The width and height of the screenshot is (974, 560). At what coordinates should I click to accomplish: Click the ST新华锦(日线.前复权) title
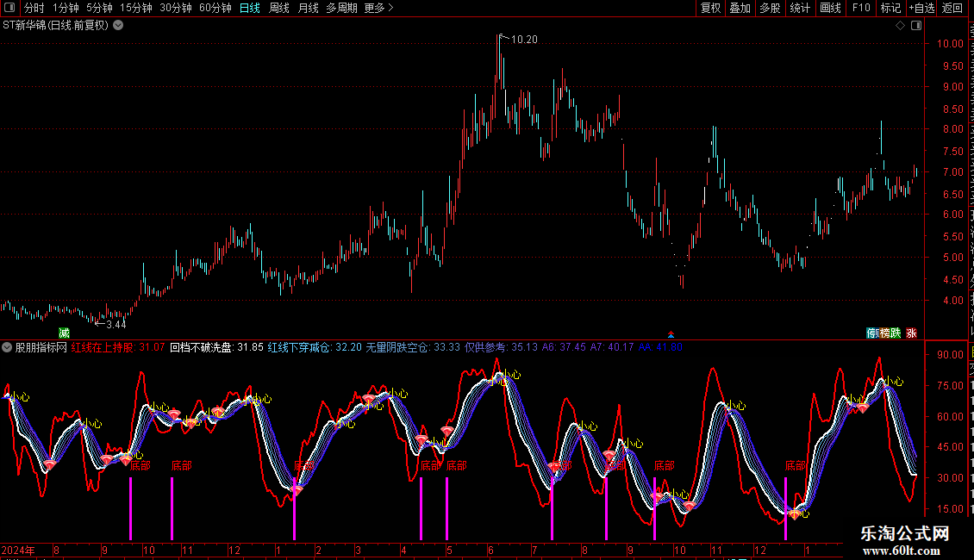56,25
